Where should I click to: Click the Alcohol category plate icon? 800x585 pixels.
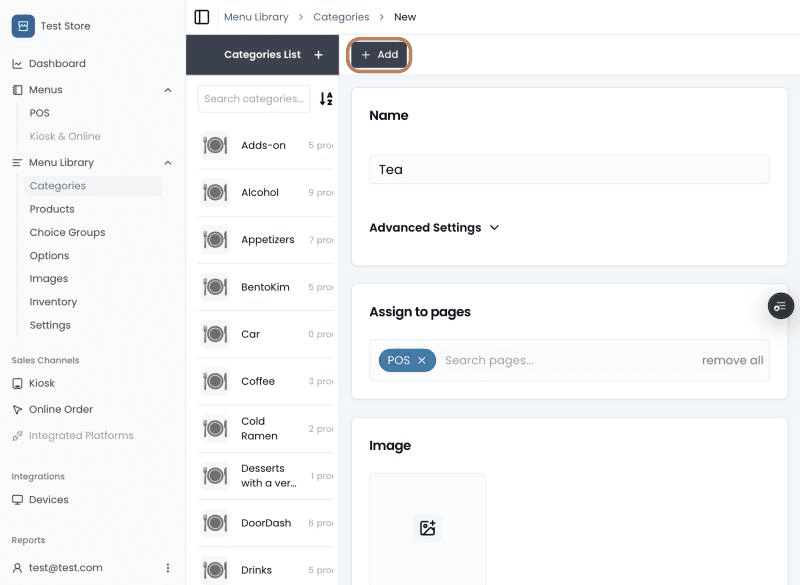[x=215, y=192]
